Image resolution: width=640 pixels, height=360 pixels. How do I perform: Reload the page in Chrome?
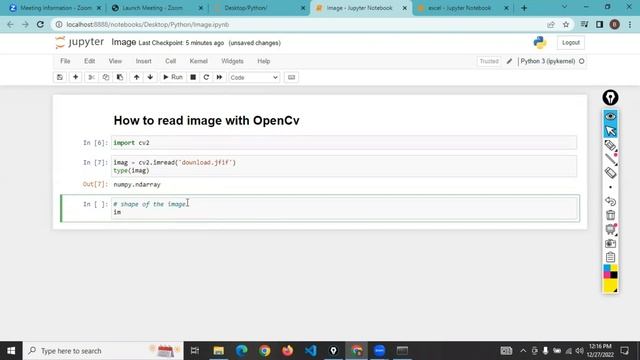(40, 24)
